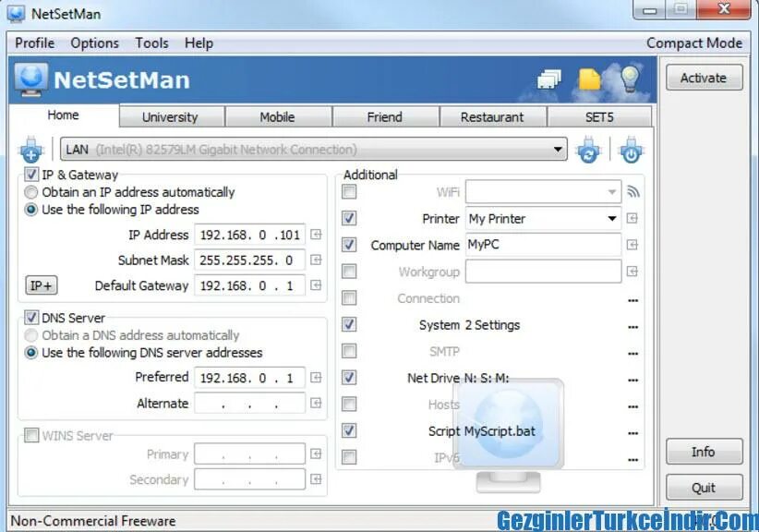Image resolution: width=759 pixels, height=532 pixels.
Task: Open Hosts settings ellipsis
Action: pos(632,406)
